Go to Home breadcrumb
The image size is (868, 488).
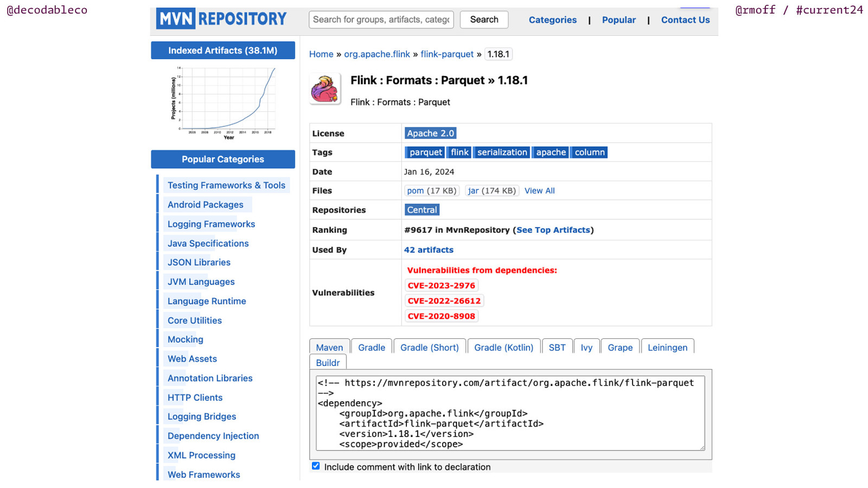click(x=321, y=54)
